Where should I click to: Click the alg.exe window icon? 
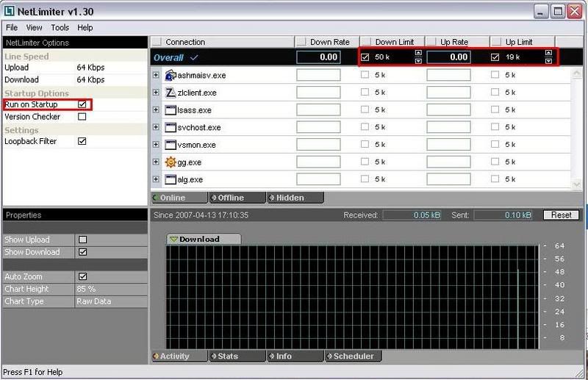171,179
